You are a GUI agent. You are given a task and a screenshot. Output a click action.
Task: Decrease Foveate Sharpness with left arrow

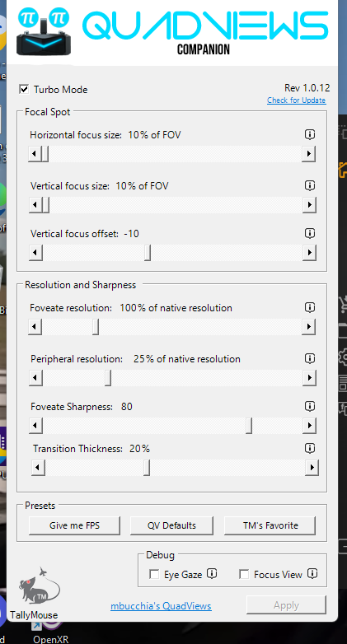(x=35, y=426)
